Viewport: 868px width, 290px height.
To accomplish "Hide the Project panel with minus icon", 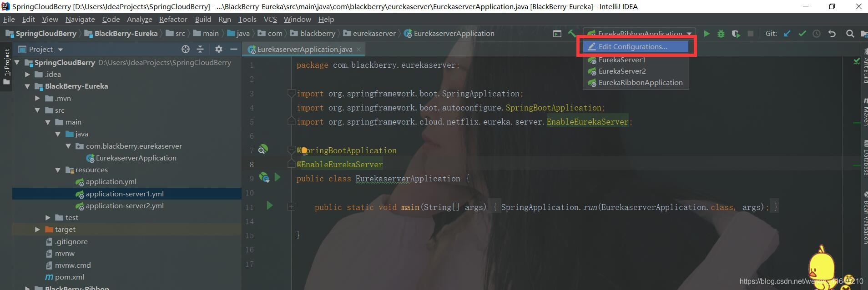I will [234, 49].
